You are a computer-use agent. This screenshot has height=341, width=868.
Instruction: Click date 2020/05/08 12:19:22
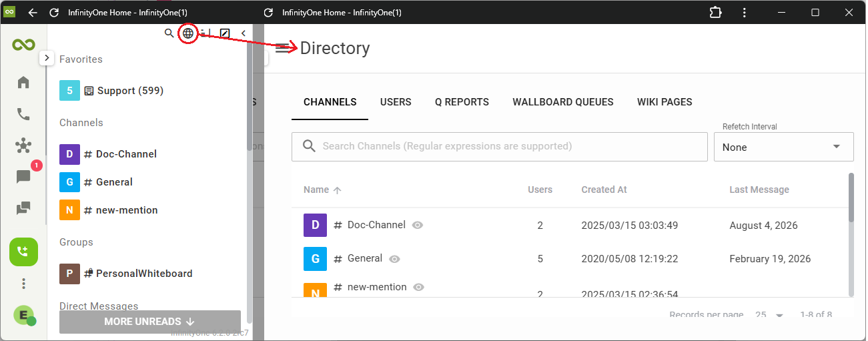[x=629, y=259]
